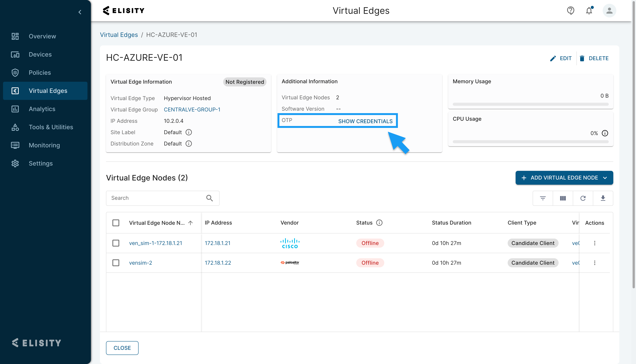Open the notifications bell
The width and height of the screenshot is (636, 364).
coord(589,11)
